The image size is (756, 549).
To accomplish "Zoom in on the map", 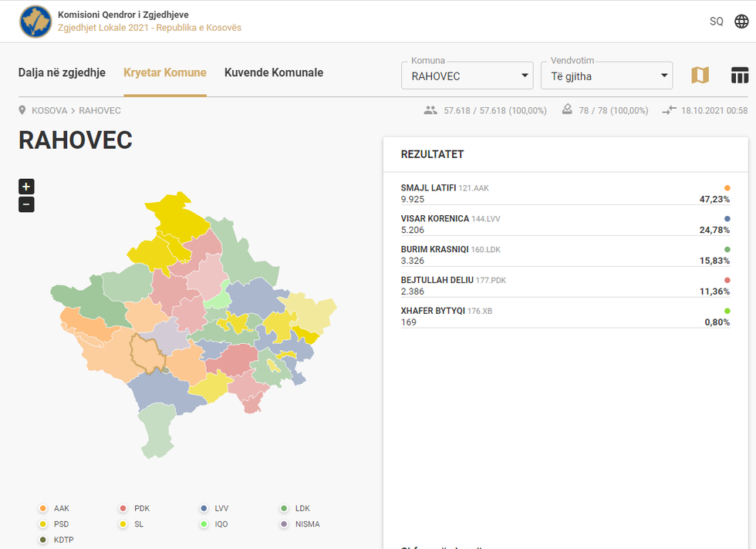I will [x=26, y=187].
